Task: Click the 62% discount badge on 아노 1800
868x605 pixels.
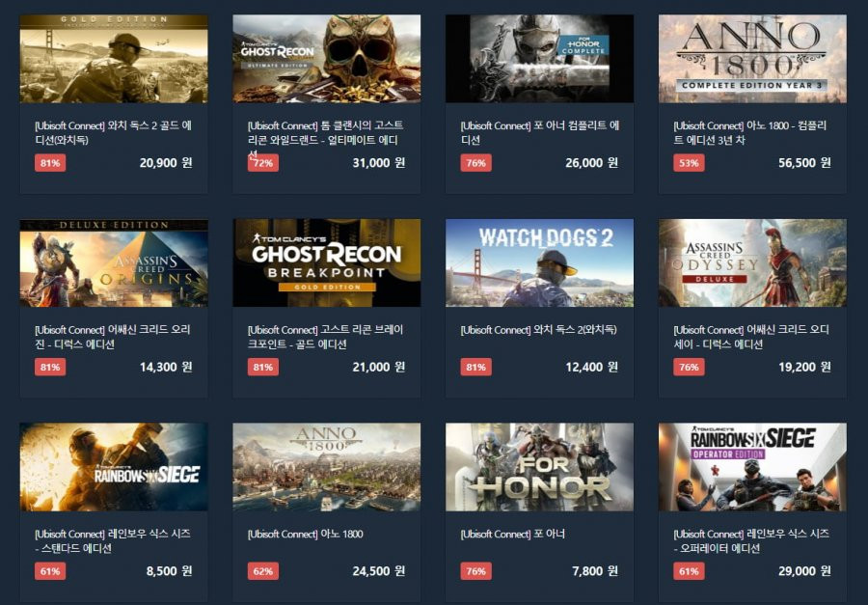Action: (263, 571)
